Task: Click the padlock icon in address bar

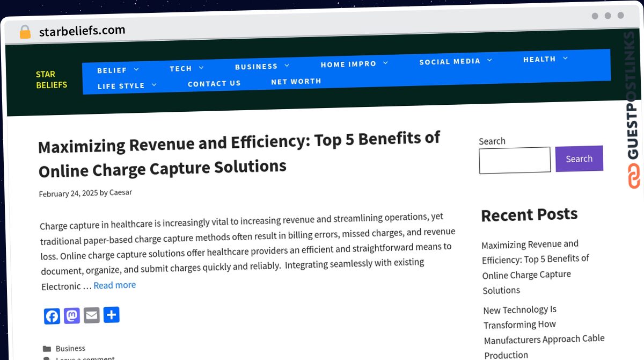Action: pos(25,32)
